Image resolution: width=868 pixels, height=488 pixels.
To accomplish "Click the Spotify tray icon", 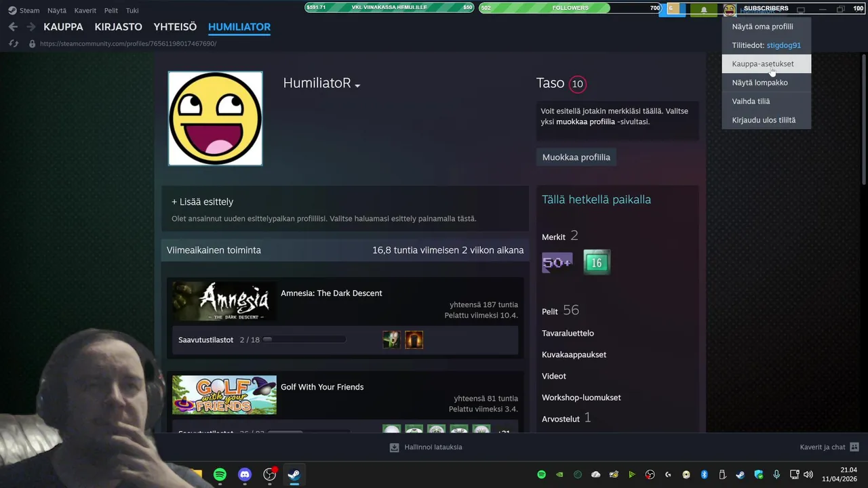I will point(541,474).
